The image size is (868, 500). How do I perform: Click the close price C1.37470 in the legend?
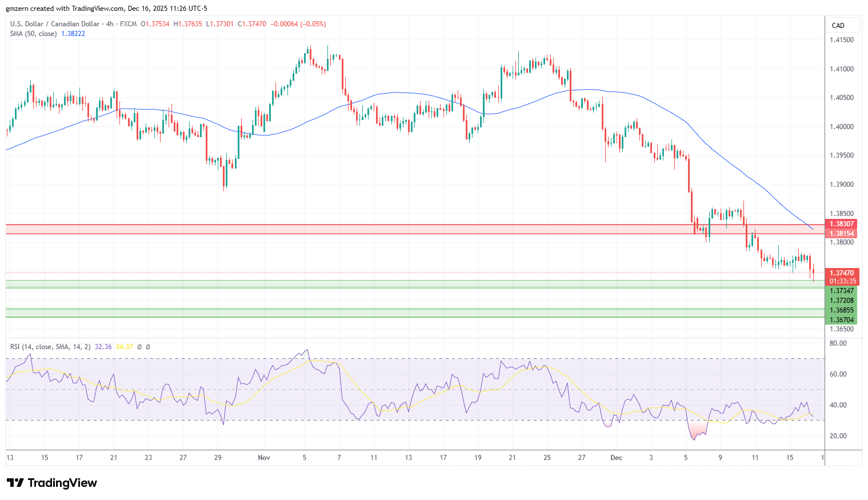252,24
